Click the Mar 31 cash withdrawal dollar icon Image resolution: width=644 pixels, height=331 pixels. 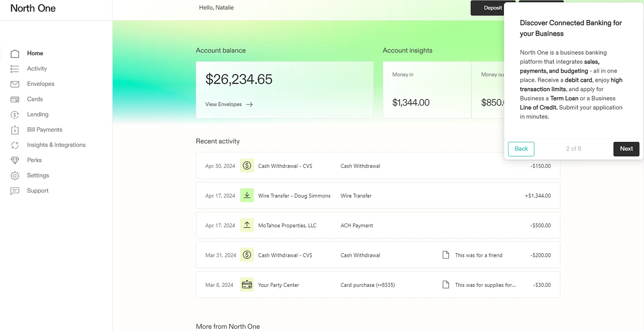(247, 255)
